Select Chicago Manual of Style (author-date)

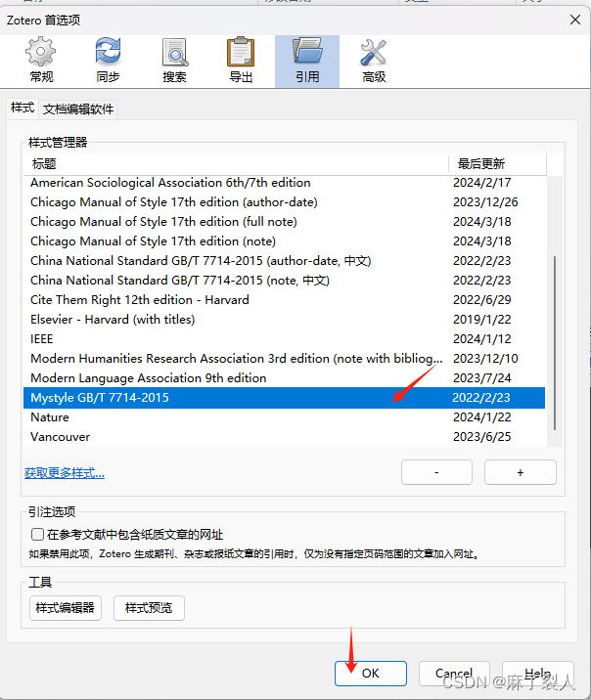(284, 202)
